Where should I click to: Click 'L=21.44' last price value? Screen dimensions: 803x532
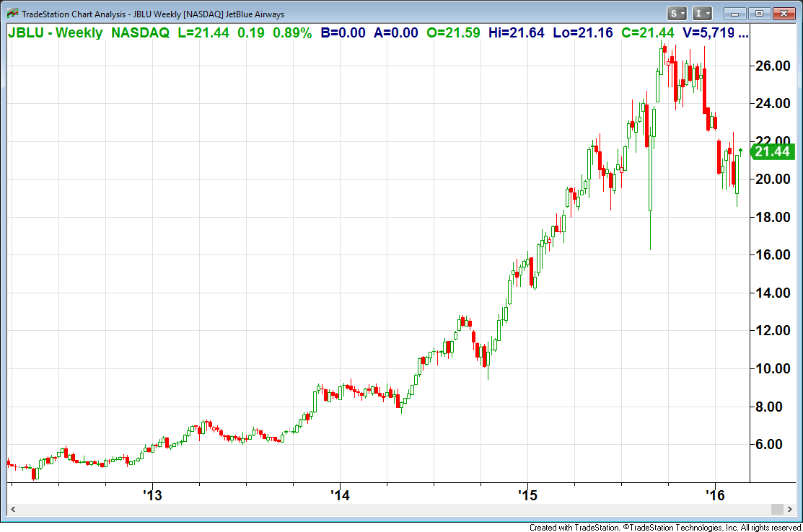pos(204,32)
